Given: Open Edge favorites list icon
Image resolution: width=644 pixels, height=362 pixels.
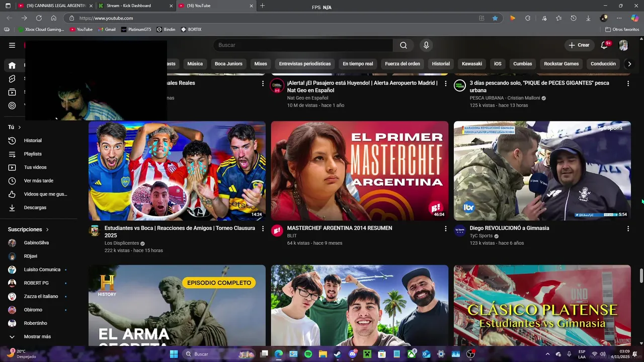Looking at the screenshot, I should [559, 18].
